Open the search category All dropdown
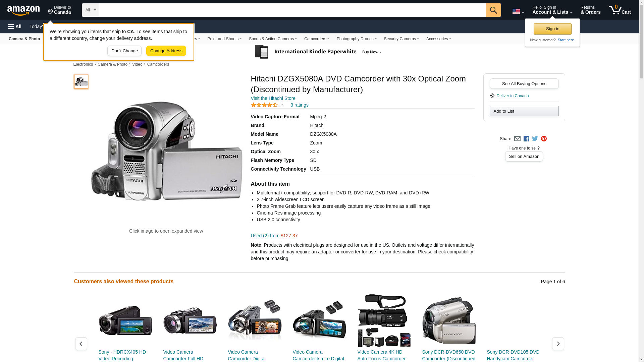Screen dimensions: 644x362 click(91, 10)
